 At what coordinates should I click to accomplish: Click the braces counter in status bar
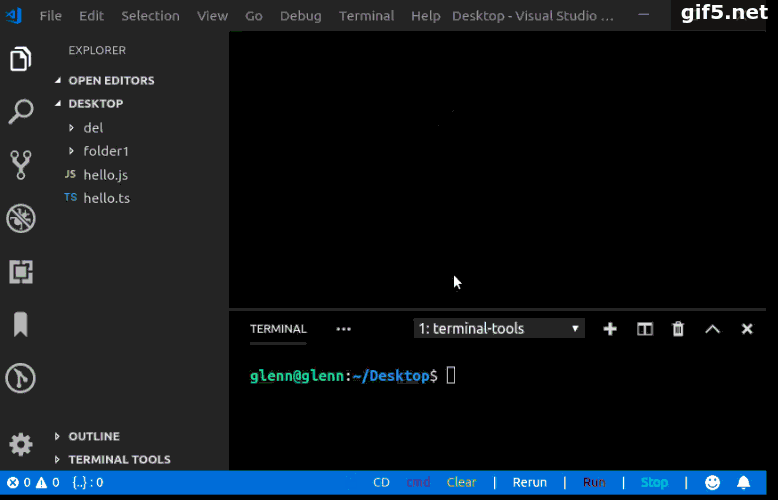click(x=88, y=482)
